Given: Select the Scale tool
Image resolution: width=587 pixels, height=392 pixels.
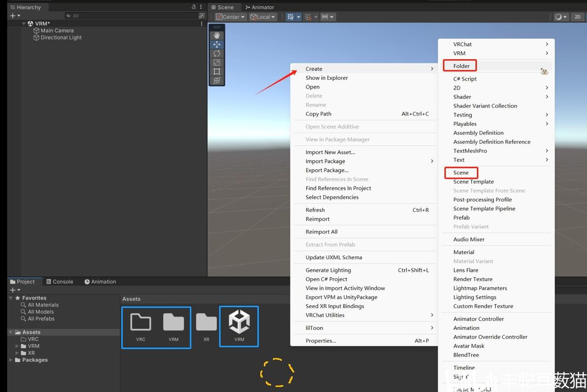Looking at the screenshot, I should tap(217, 62).
